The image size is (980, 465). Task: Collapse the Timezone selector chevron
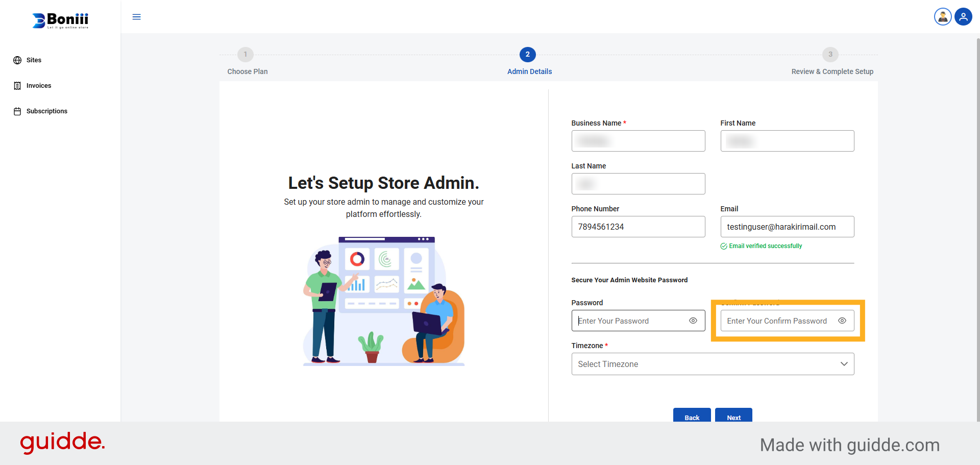844,363
